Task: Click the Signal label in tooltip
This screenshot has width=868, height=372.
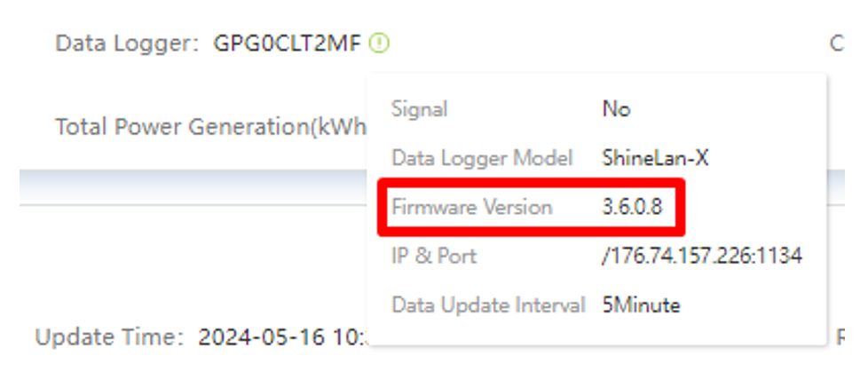Action: pos(419,109)
